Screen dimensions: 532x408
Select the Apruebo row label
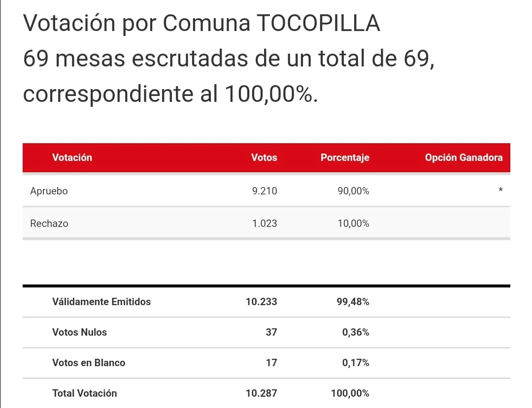pyautogui.click(x=49, y=191)
